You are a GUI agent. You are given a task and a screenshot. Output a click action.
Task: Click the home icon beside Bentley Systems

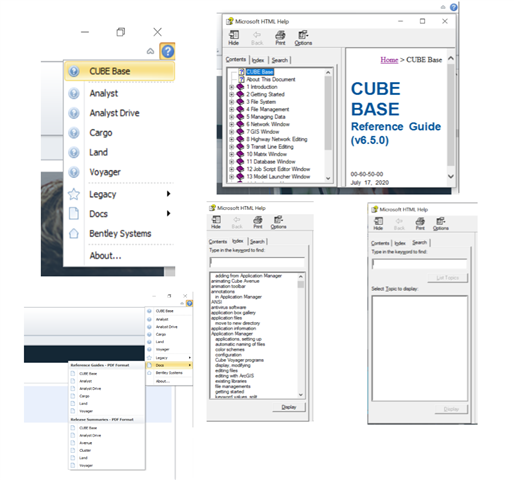(74, 233)
